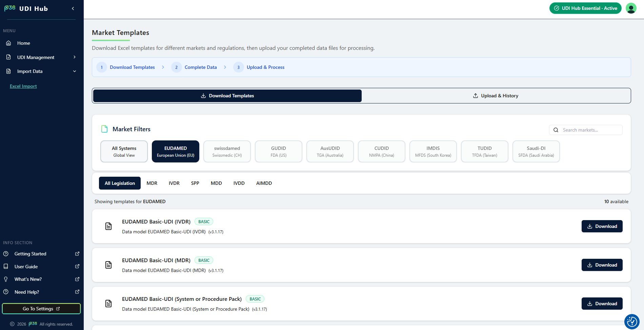Click Need Help external link icon
Screen dimensions: 644x330
77,292
